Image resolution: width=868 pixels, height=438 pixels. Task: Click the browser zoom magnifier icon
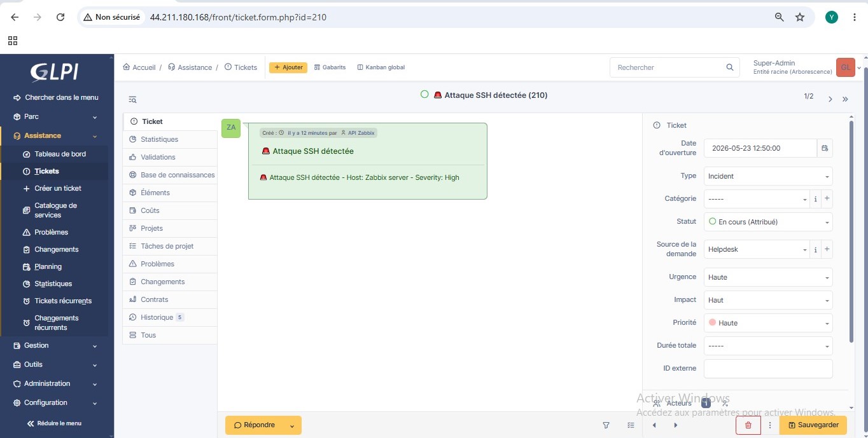(x=779, y=17)
